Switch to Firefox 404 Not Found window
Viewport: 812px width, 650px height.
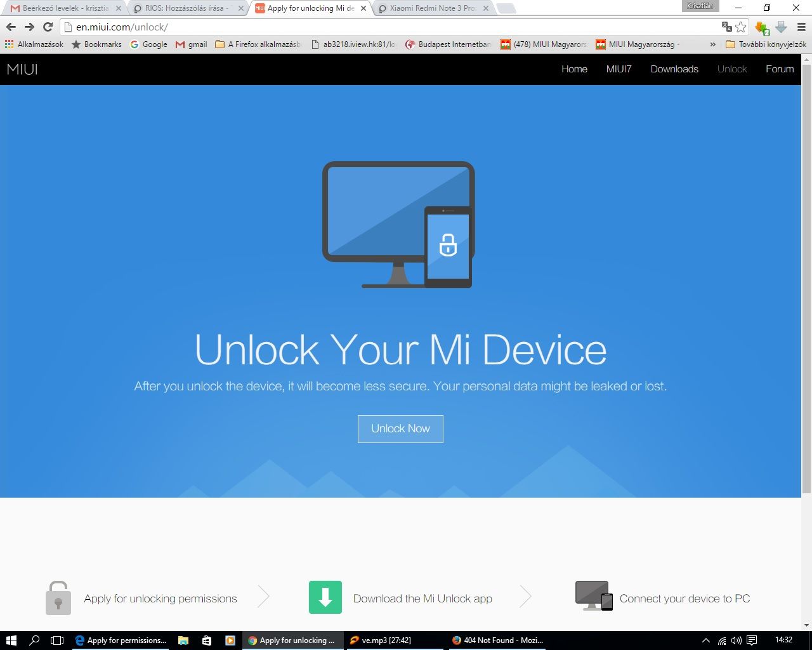[x=497, y=640]
